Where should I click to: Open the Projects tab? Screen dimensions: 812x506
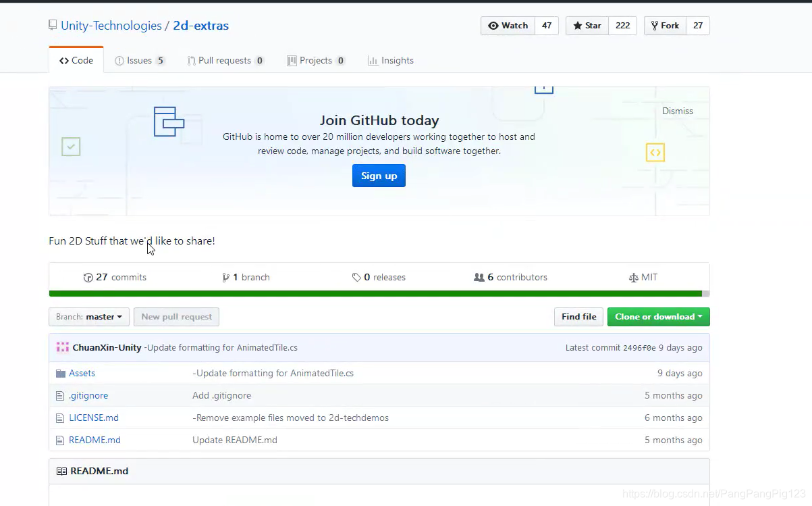316,60
